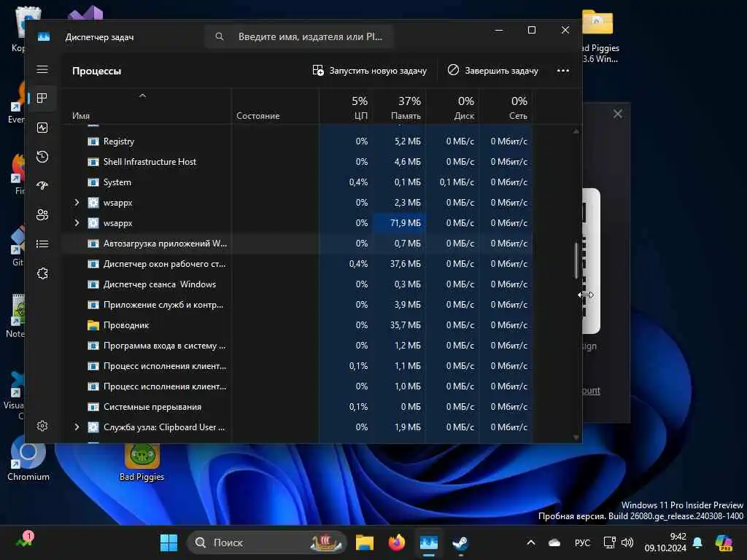Viewport: 747px width, 560px height.
Task: Click the 37,6 МБ memory cell
Action: pos(399,264)
